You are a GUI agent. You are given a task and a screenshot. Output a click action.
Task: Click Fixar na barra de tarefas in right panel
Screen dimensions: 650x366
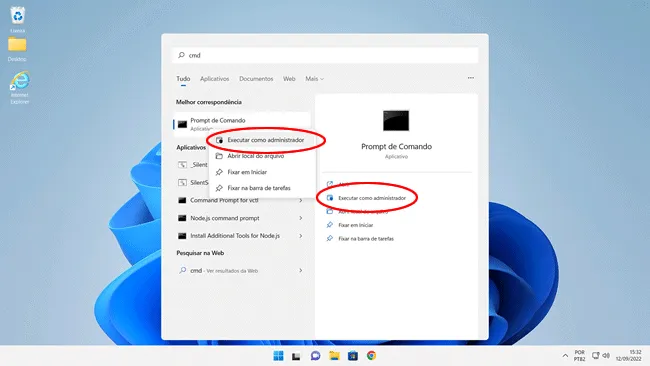366,239
